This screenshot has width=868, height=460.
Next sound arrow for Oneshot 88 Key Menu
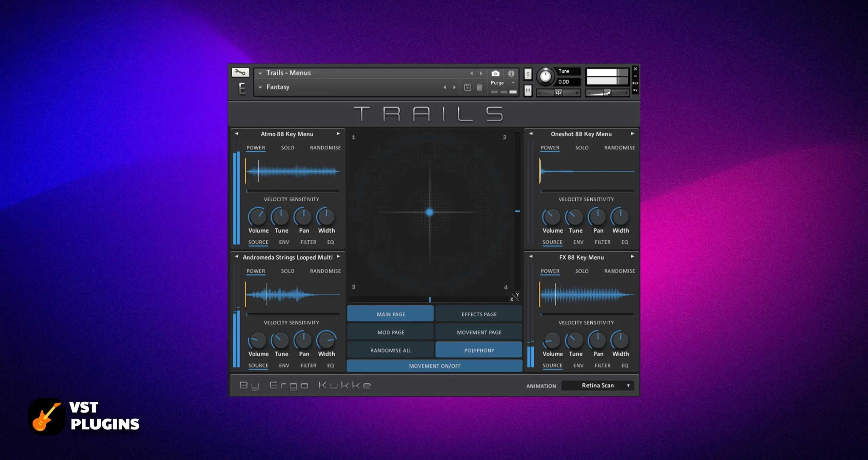tap(633, 134)
